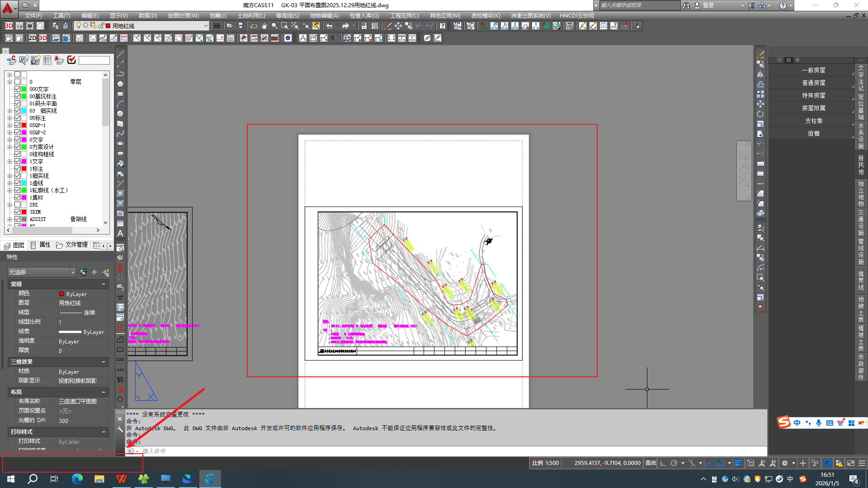Screen dimensions: 868x488
Task: Click the Pan hand tool in toolbar
Action: coord(264,26)
